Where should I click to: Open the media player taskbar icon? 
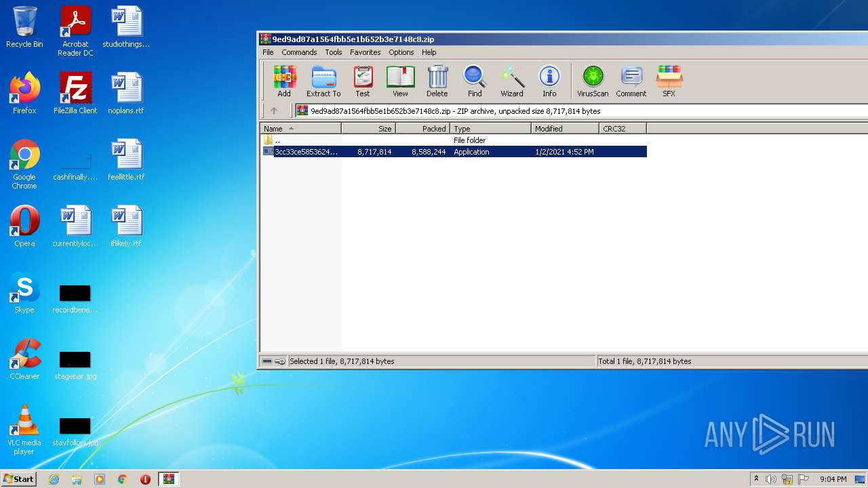pyautogui.click(x=100, y=479)
